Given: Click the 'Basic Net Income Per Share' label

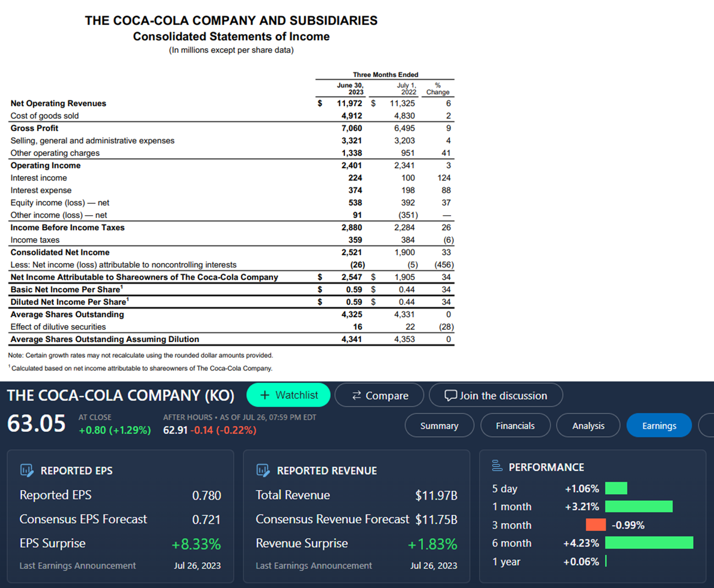Looking at the screenshot, I should 67,289.
